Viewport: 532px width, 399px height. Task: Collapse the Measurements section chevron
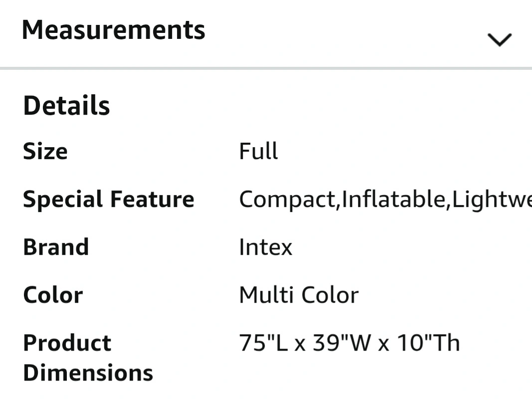pyautogui.click(x=500, y=40)
